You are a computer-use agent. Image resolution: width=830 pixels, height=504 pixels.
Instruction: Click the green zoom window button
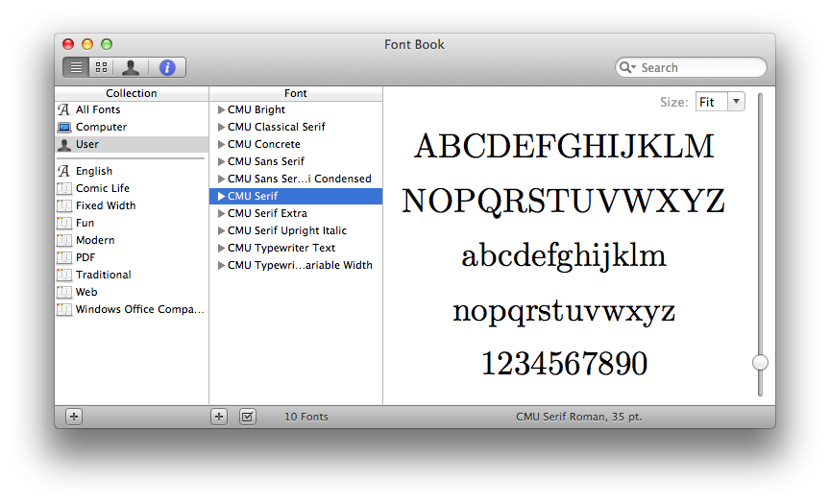pyautogui.click(x=107, y=44)
